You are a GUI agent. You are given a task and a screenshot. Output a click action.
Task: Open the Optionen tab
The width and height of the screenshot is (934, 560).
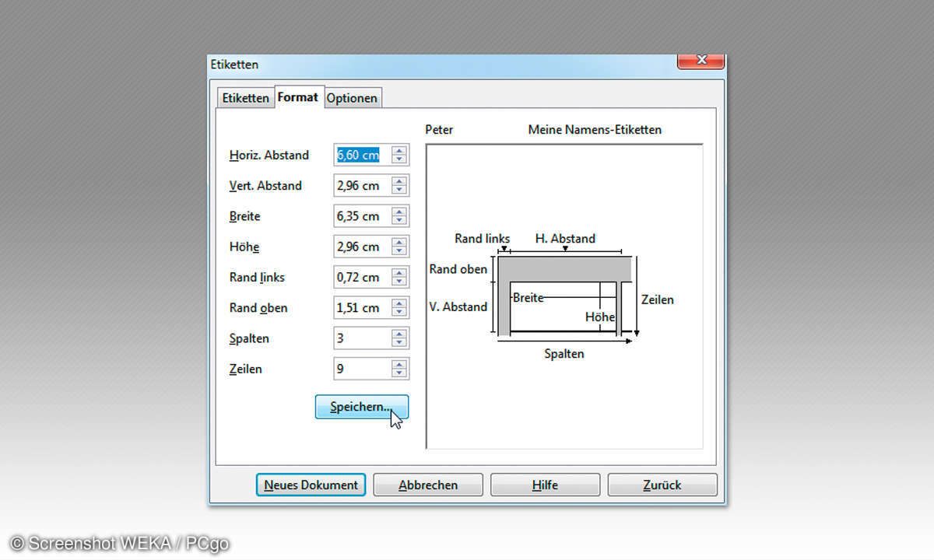click(x=352, y=98)
